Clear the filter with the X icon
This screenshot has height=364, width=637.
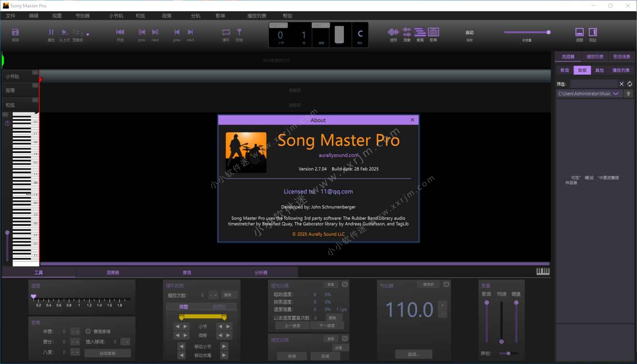[621, 84]
